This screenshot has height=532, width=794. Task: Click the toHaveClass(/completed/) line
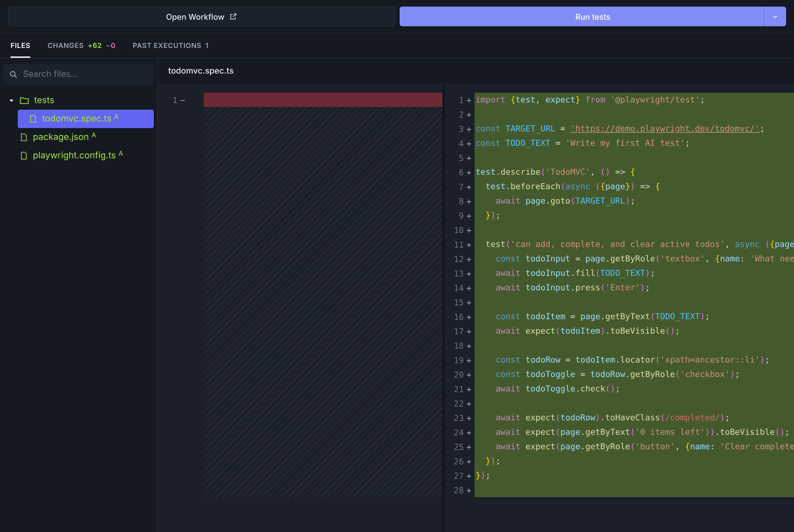pyautogui.click(x=612, y=418)
